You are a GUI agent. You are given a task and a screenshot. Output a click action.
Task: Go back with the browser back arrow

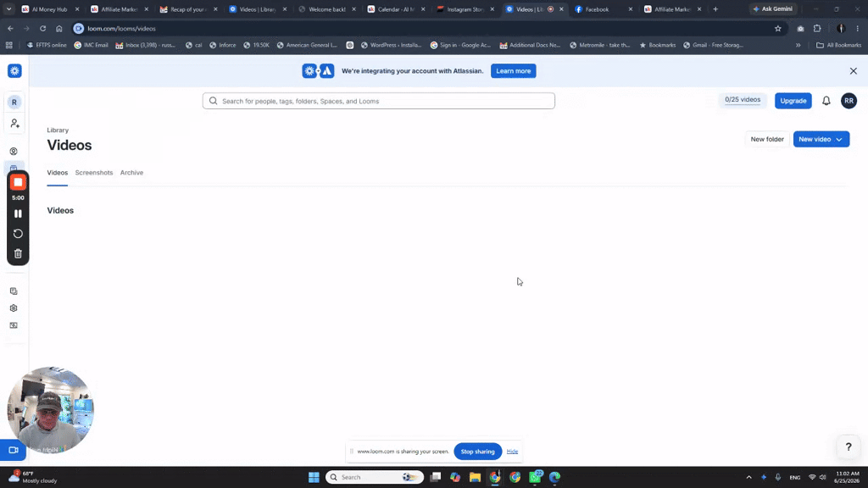click(10, 28)
